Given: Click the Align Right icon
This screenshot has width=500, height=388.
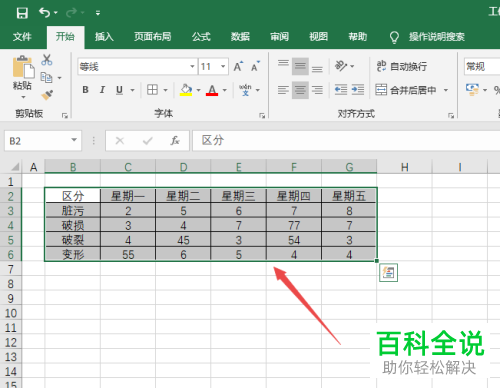Looking at the screenshot, I should coord(317,90).
